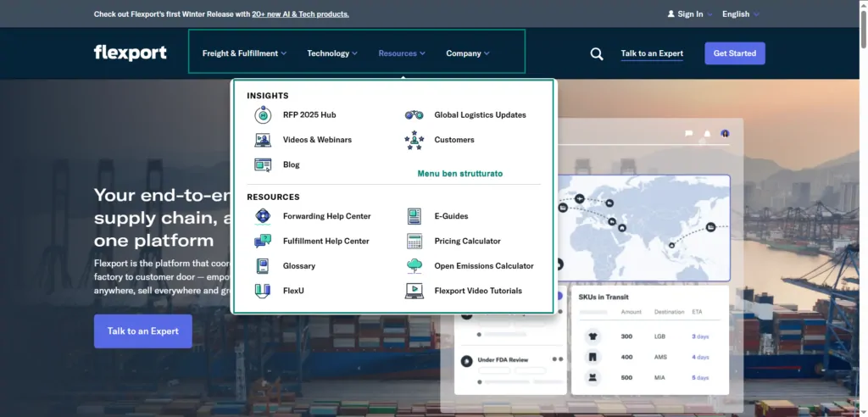Image resolution: width=868 pixels, height=417 pixels.
Task: Click the person icon beside Sign In
Action: click(671, 14)
